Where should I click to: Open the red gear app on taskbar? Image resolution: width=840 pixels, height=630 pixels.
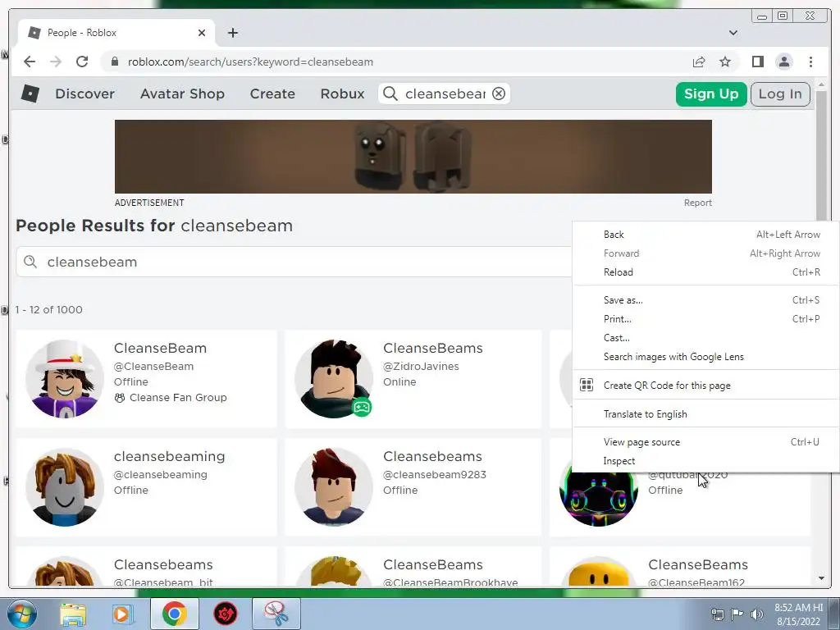point(226,614)
